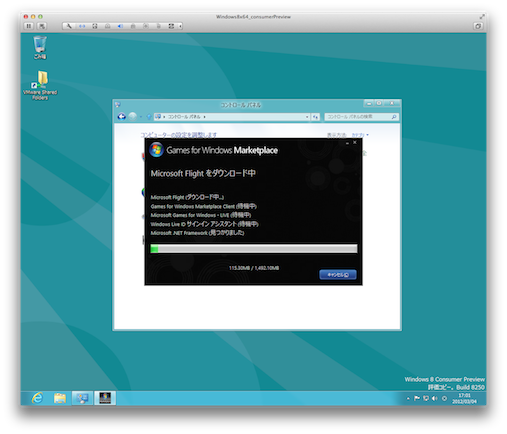Click the Microsoft .NET Framework row
Screen dimensions: 507x434
click(197, 233)
